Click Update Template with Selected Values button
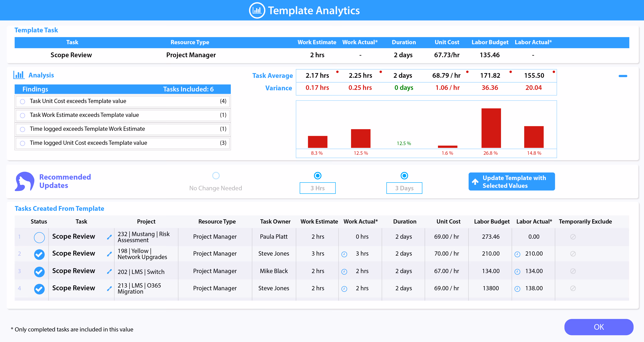This screenshot has height=342, width=644. 512,181
